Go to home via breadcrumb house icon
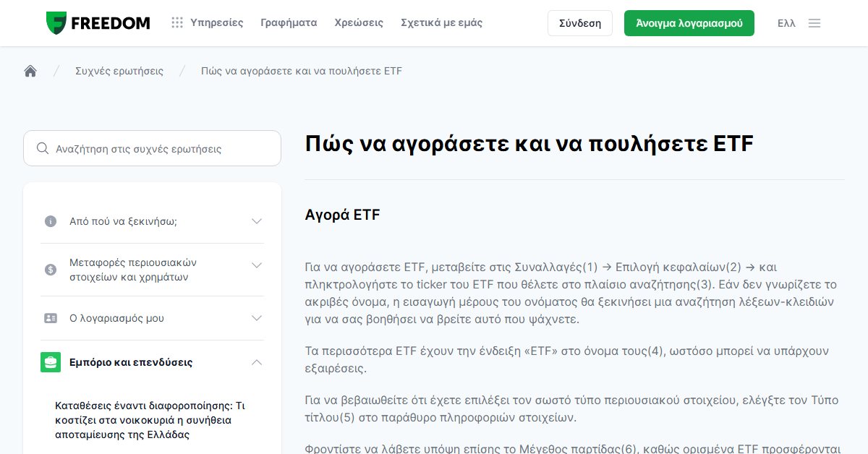This screenshot has width=868, height=454. [x=30, y=71]
